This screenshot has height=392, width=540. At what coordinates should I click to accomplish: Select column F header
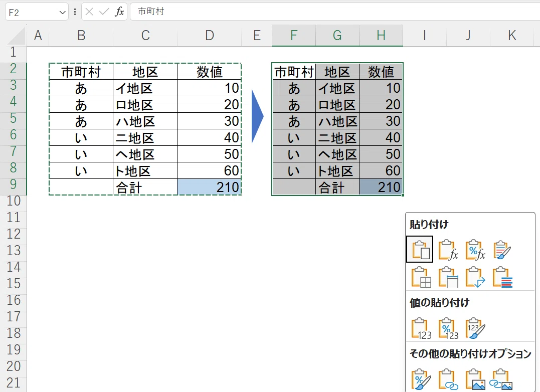(x=294, y=36)
